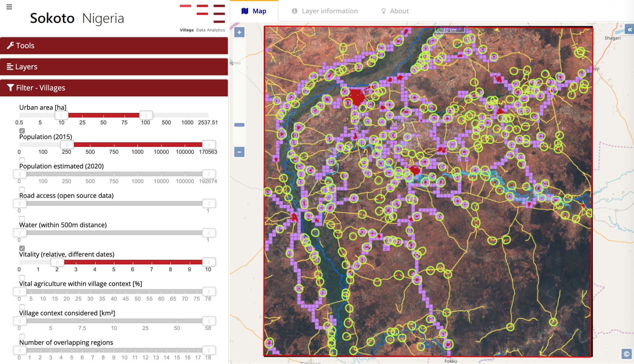
Task: Enable the Road access filter checkbox
Action: [x=22, y=189]
